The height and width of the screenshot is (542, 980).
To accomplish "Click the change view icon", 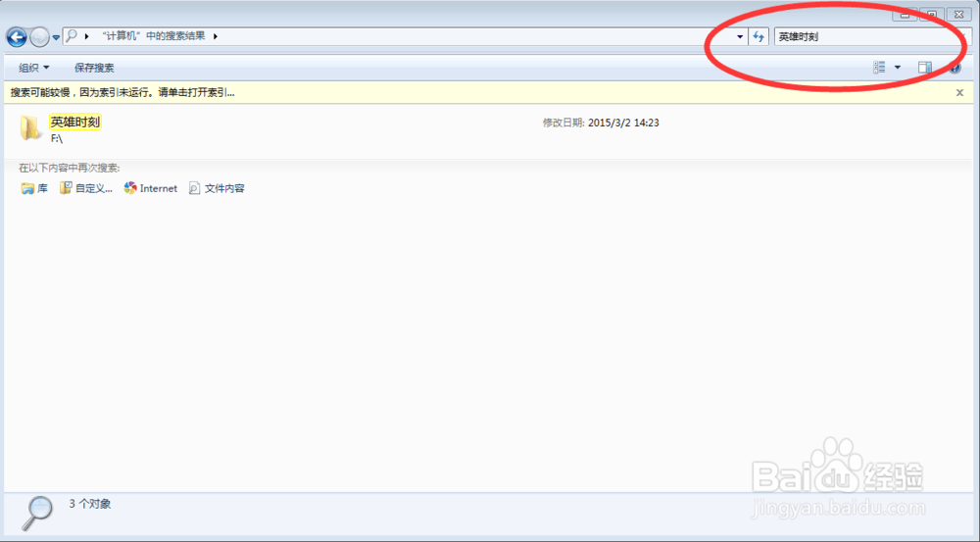I will click(x=879, y=67).
